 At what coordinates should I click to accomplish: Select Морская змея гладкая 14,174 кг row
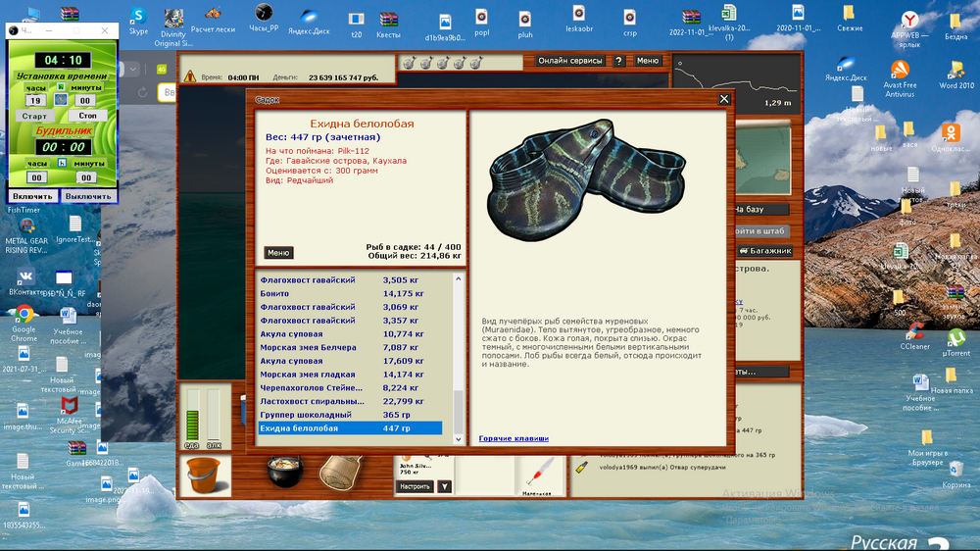click(x=350, y=374)
